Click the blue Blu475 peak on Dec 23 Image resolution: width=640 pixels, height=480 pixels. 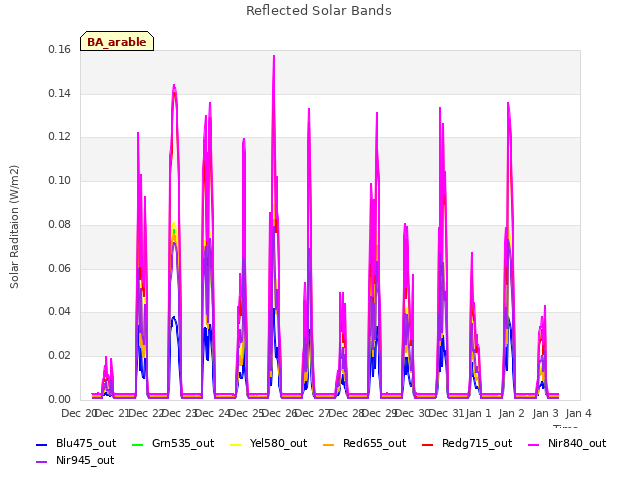tap(173, 317)
